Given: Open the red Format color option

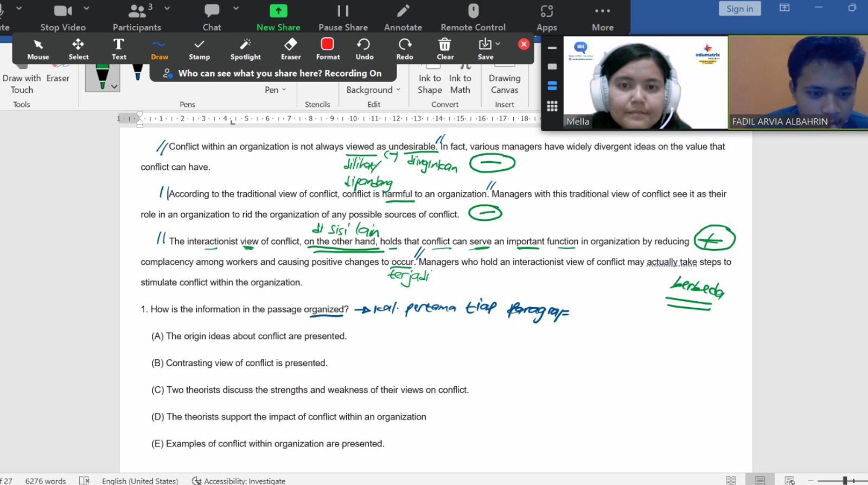Looking at the screenshot, I should (328, 49).
